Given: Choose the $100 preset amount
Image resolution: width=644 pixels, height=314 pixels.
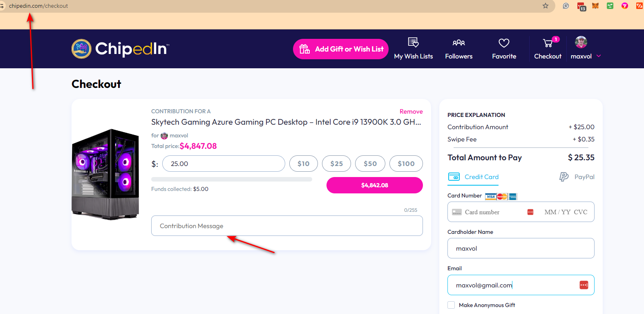Looking at the screenshot, I should coord(406,164).
